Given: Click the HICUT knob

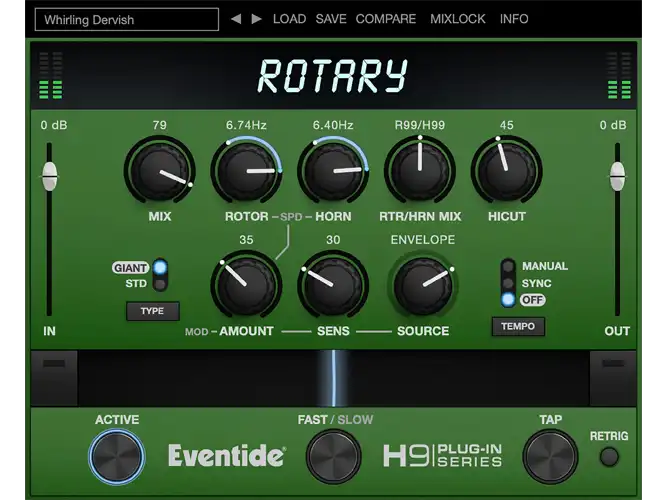Looking at the screenshot, I should pos(507,171).
